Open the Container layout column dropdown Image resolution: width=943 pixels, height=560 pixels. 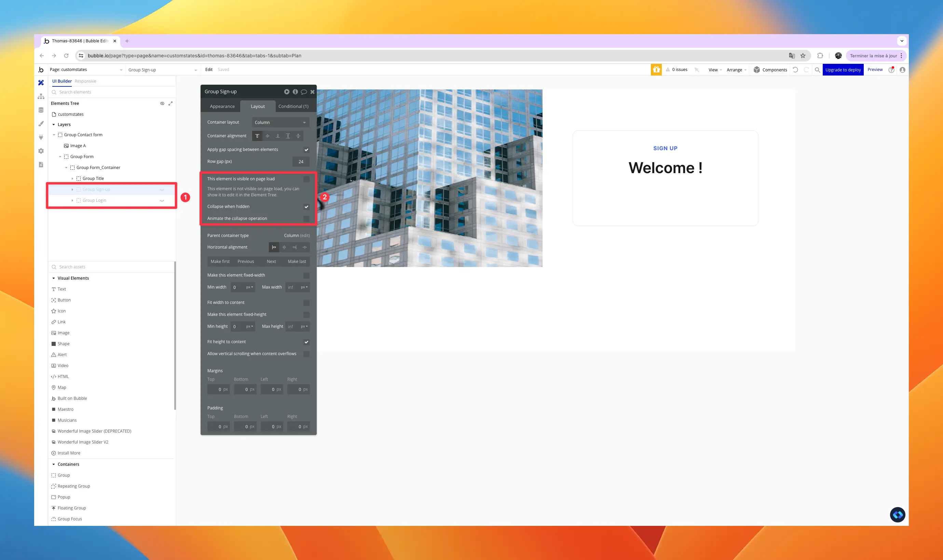click(x=280, y=122)
